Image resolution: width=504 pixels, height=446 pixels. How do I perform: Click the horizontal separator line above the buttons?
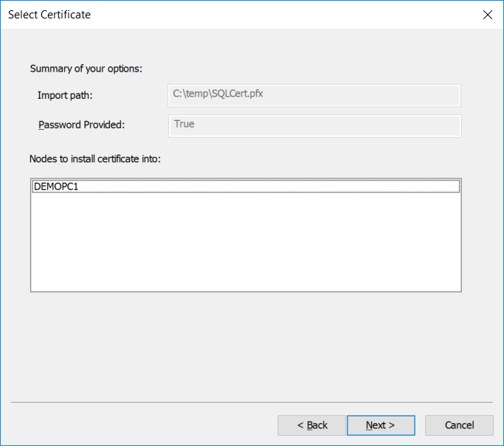pos(251,403)
